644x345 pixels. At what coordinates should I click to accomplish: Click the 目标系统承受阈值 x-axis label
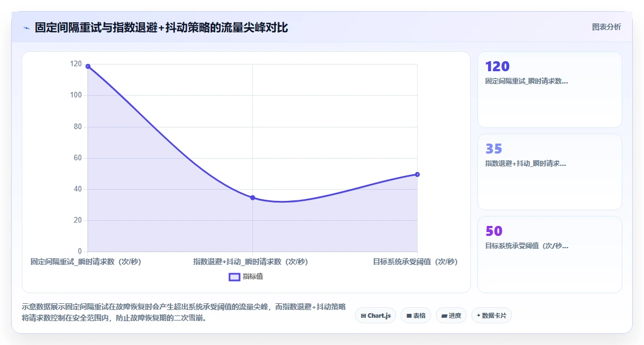pyautogui.click(x=415, y=262)
